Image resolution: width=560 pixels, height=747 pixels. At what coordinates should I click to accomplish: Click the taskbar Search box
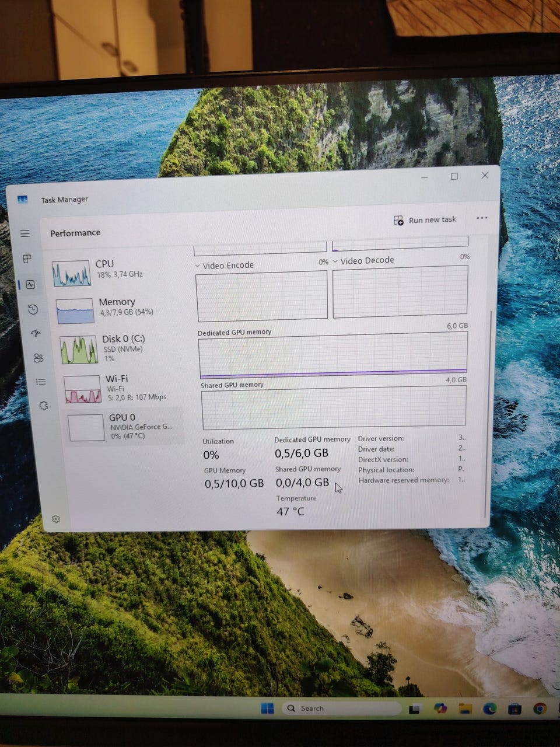click(x=342, y=708)
